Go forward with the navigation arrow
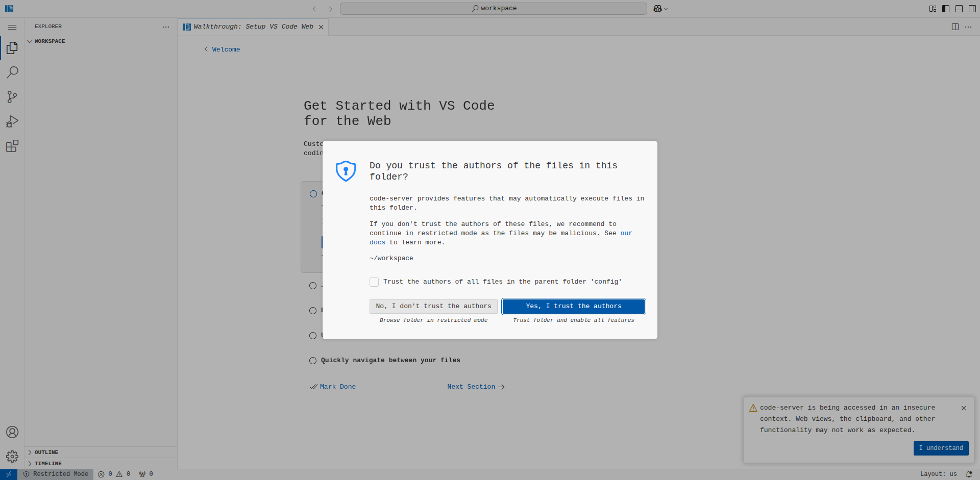 [329, 9]
